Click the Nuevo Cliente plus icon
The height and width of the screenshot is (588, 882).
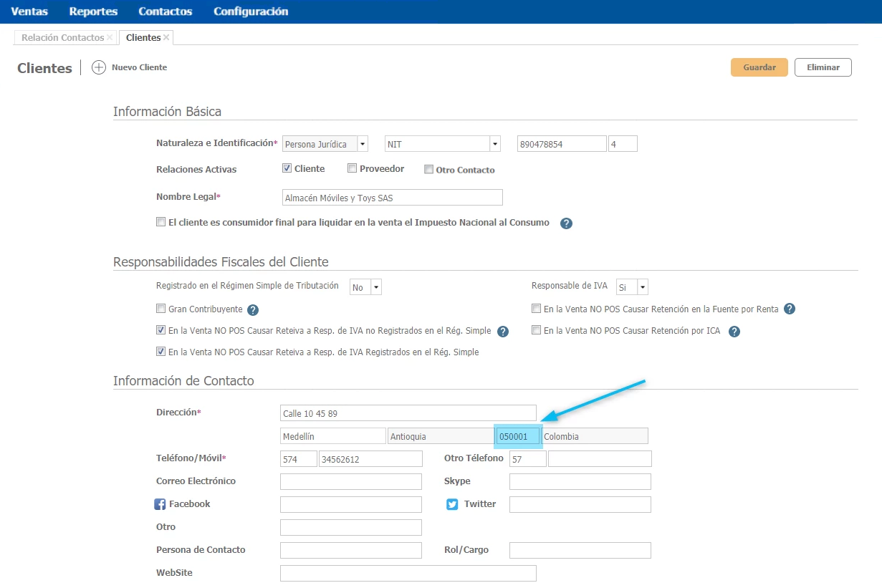(99, 67)
